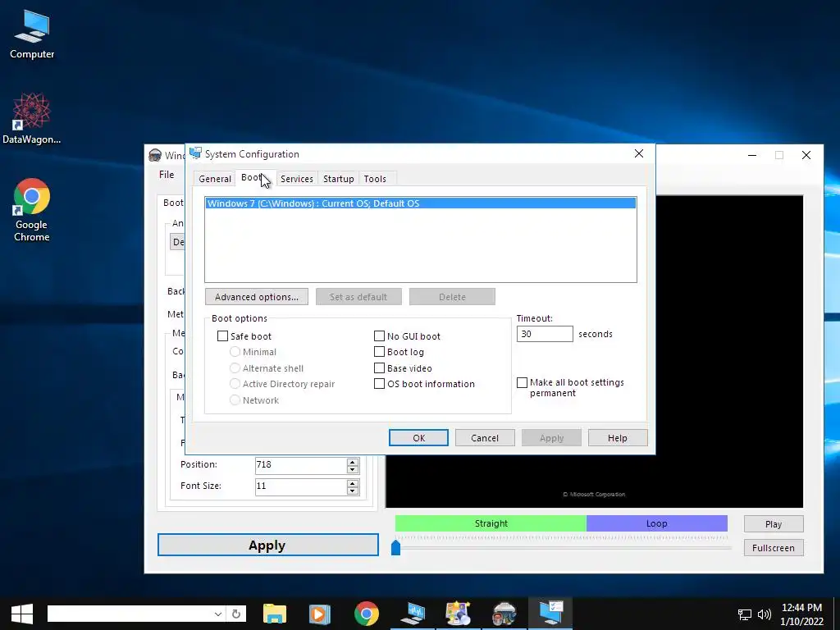Enable the No GUI boot checkbox
This screenshot has width=840, height=630.
(x=379, y=336)
